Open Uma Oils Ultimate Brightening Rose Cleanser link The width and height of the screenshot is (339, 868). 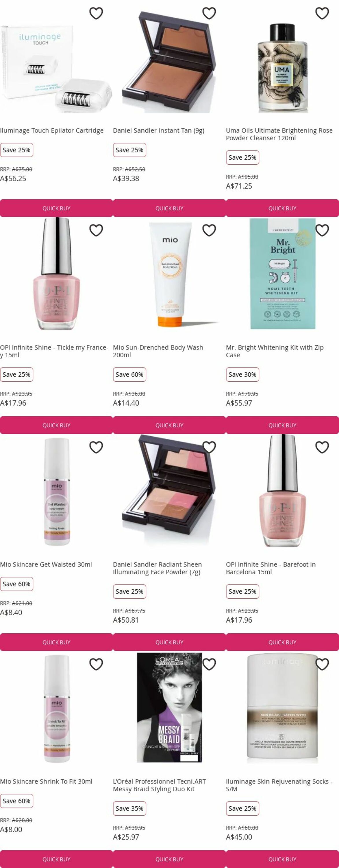point(279,134)
